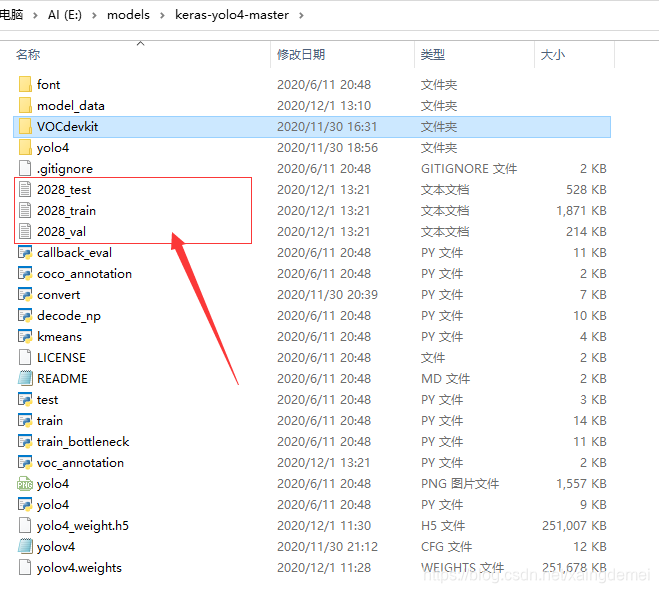Select date 2020/11/30 16:31 of VOCdevkit
The width and height of the screenshot is (659, 593).
tap(327, 127)
